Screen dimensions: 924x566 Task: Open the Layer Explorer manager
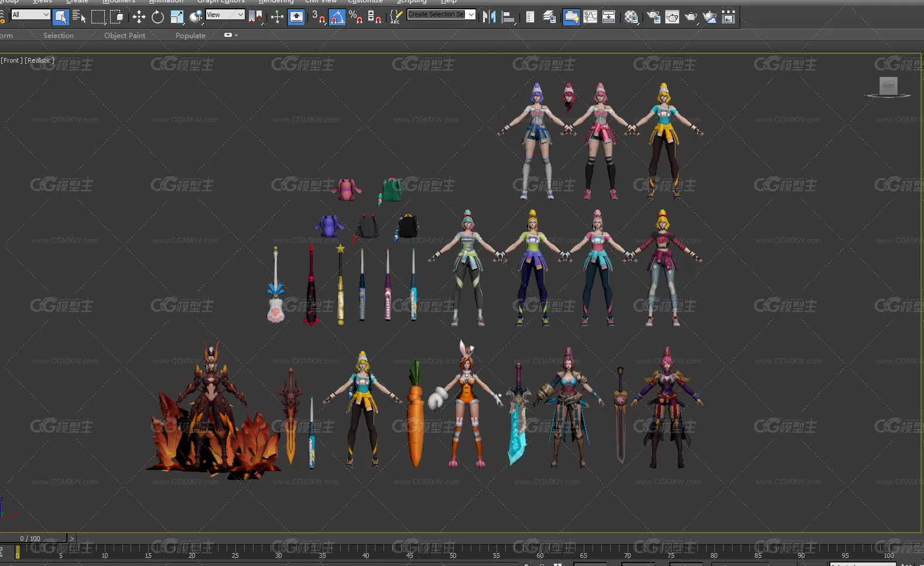549,17
